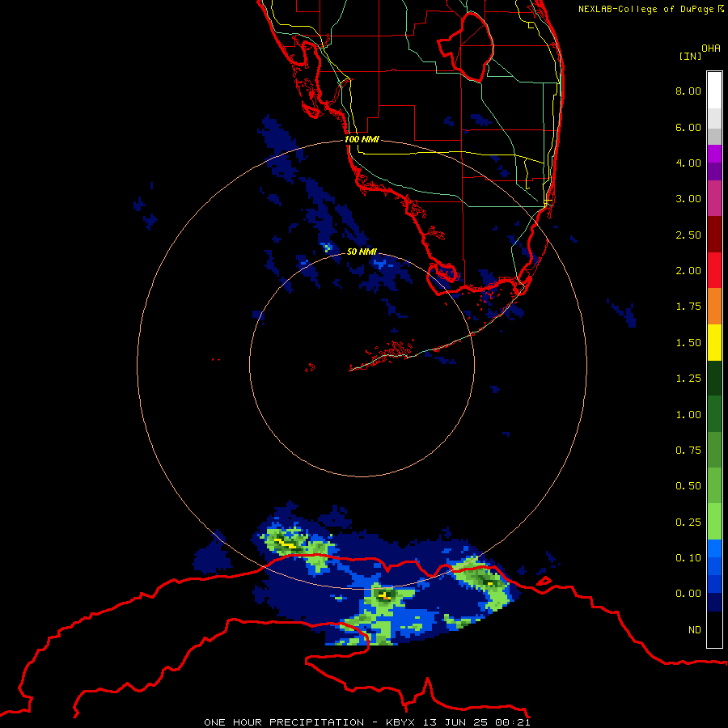Select the bright red swatch beside 2.00
The height and width of the screenshot is (728, 728).
pos(714,270)
